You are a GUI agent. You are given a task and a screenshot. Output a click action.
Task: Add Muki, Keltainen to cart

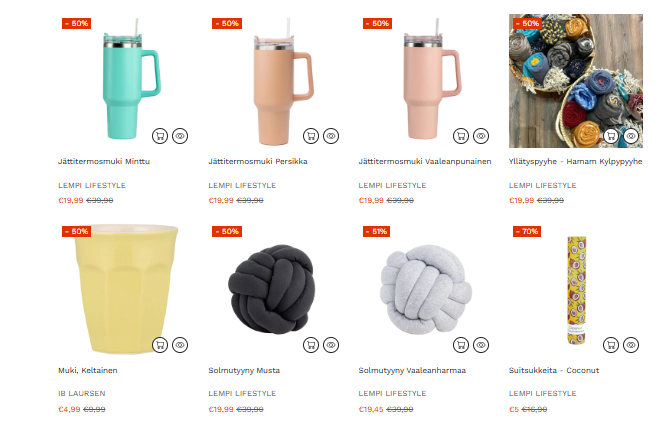click(x=160, y=345)
